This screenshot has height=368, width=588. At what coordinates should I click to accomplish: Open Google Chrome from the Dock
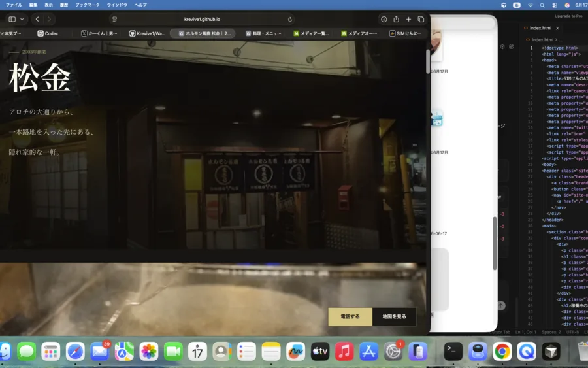click(502, 352)
